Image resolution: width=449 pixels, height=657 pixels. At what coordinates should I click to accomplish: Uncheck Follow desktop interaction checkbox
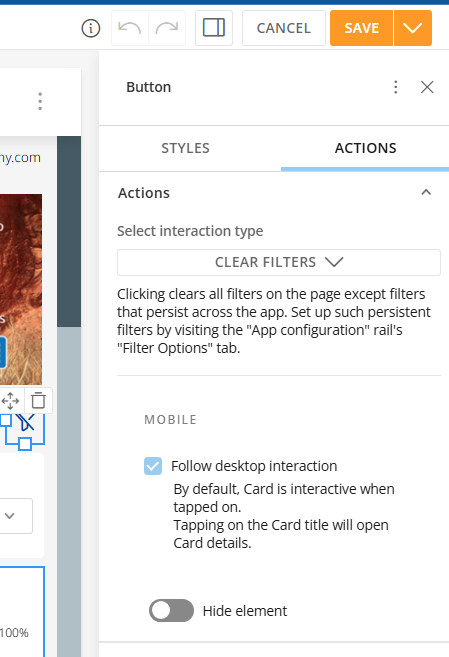[x=153, y=466]
